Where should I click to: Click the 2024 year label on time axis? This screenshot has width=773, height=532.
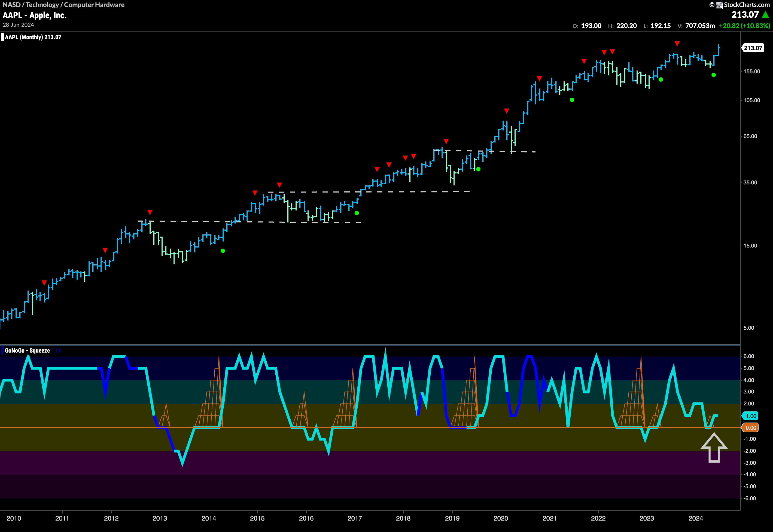(x=696, y=518)
